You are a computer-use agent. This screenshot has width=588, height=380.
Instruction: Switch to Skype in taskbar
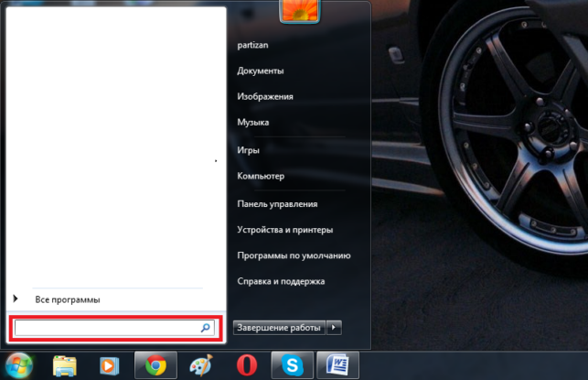coord(292,365)
